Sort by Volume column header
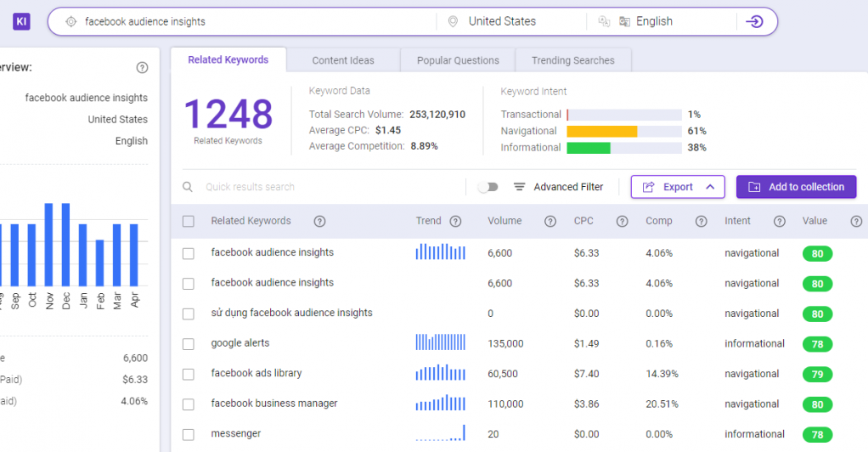 click(x=504, y=220)
